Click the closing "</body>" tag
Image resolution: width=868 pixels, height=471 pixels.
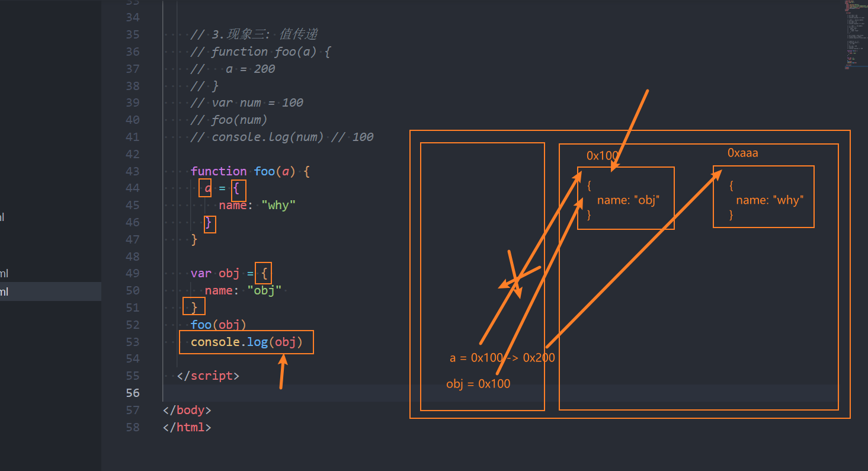coord(187,410)
